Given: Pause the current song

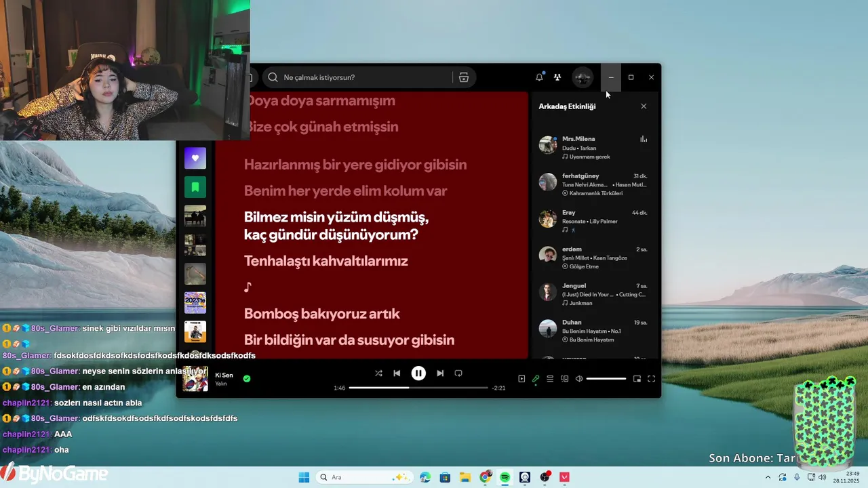Looking at the screenshot, I should [x=418, y=373].
